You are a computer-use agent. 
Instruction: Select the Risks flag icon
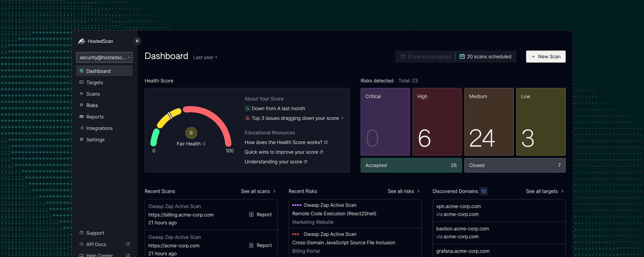pos(81,105)
